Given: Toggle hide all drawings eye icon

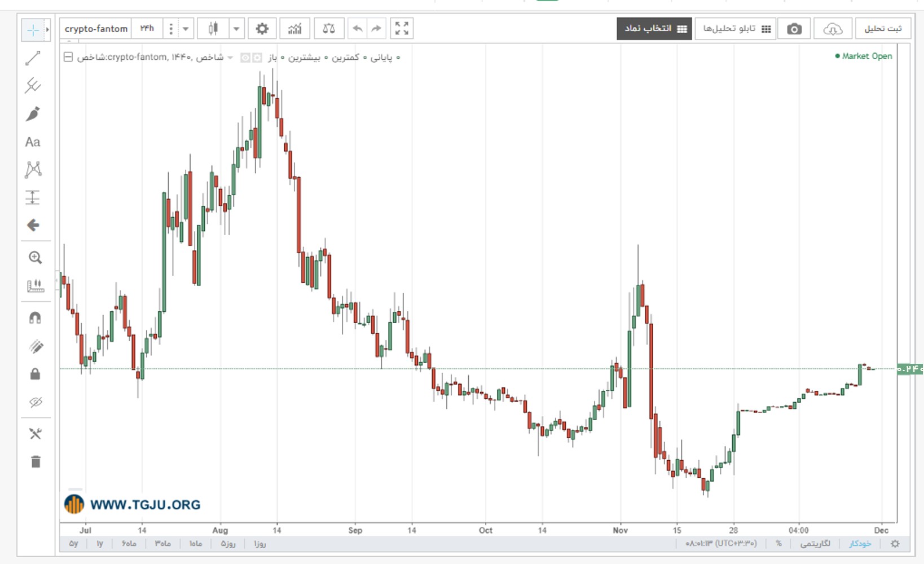Looking at the screenshot, I should click(x=36, y=402).
